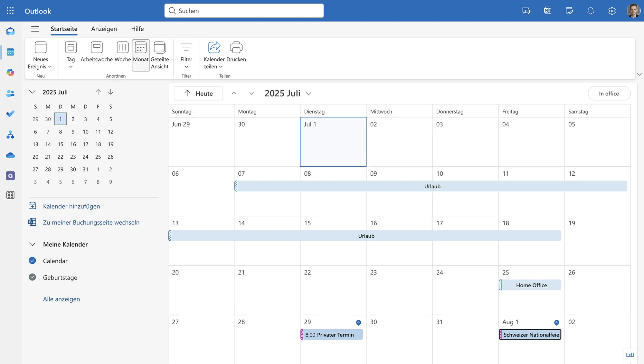This screenshot has height=364, width=644.
Task: Open the Hilfe tab
Action: click(x=137, y=29)
